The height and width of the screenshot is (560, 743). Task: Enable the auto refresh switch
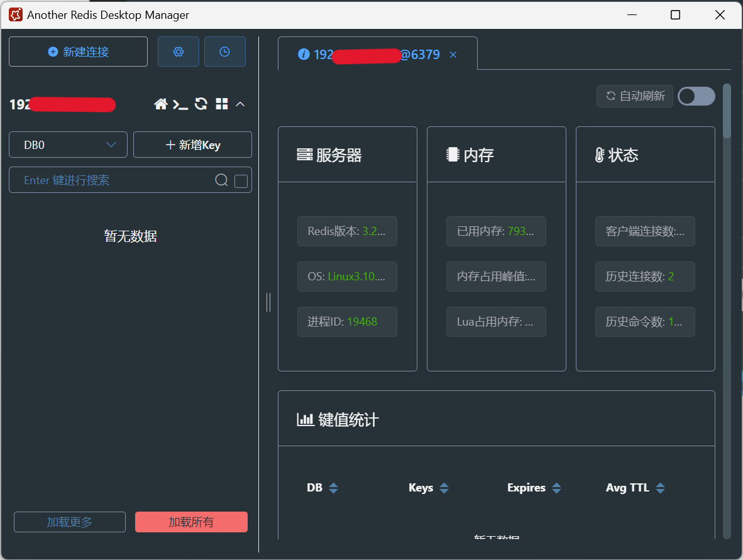[696, 96]
